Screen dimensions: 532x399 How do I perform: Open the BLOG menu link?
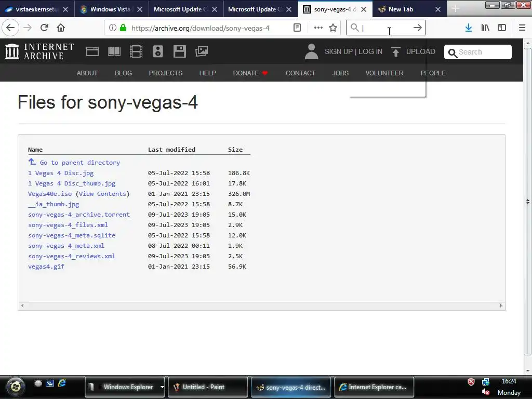click(123, 73)
